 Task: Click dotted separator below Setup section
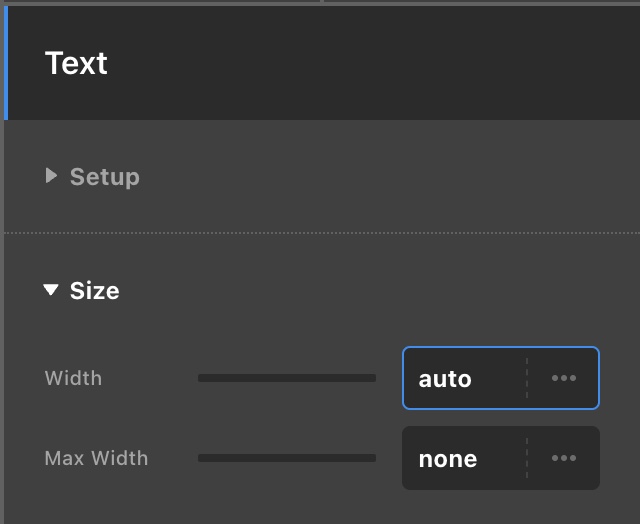click(320, 233)
